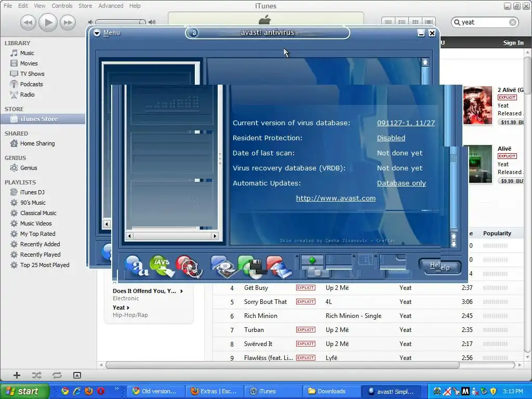Click the iTunes Play button
Image resolution: width=532 pixels, height=399 pixels.
point(48,22)
